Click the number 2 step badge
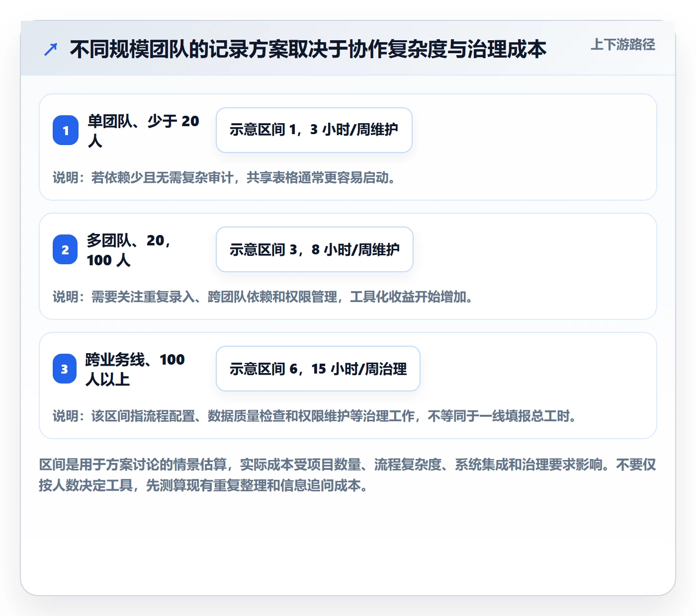The image size is (696, 616). [65, 249]
